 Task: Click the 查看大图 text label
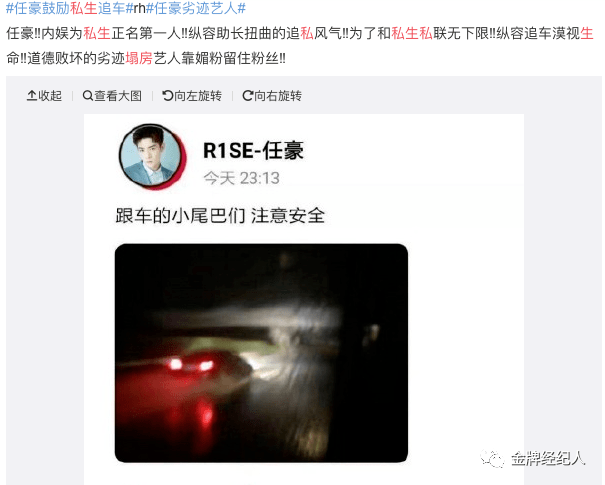(118, 96)
